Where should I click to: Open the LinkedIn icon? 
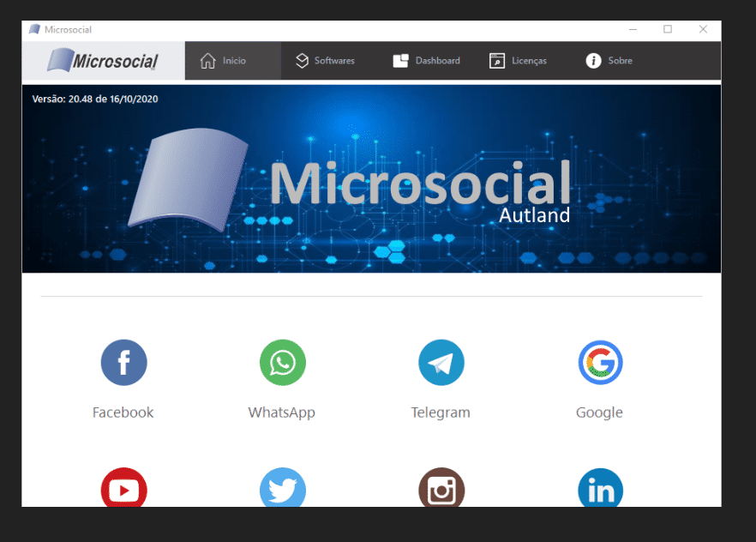pos(600,487)
